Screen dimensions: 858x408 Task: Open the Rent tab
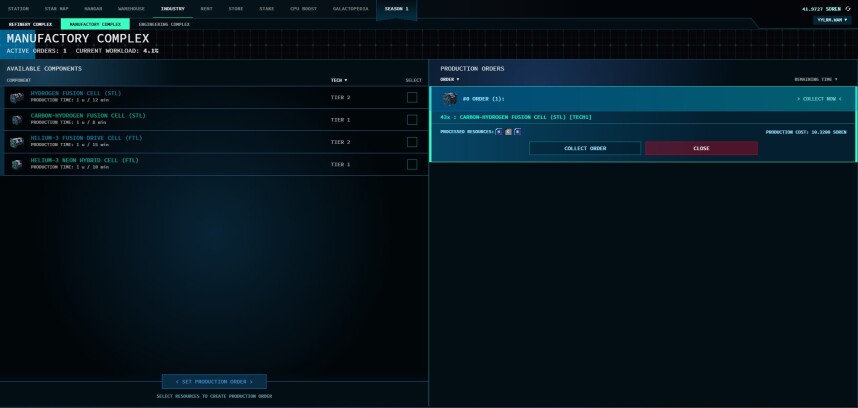tap(207, 9)
